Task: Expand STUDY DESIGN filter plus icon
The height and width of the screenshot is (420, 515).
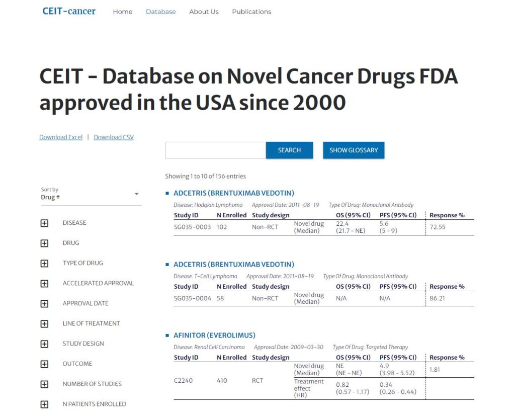Action: 44,344
